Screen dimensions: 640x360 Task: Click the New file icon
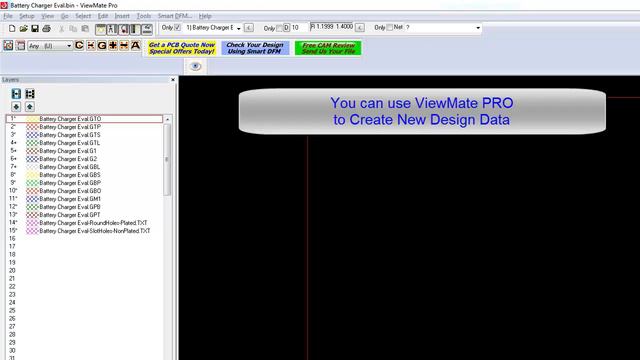tap(12, 29)
